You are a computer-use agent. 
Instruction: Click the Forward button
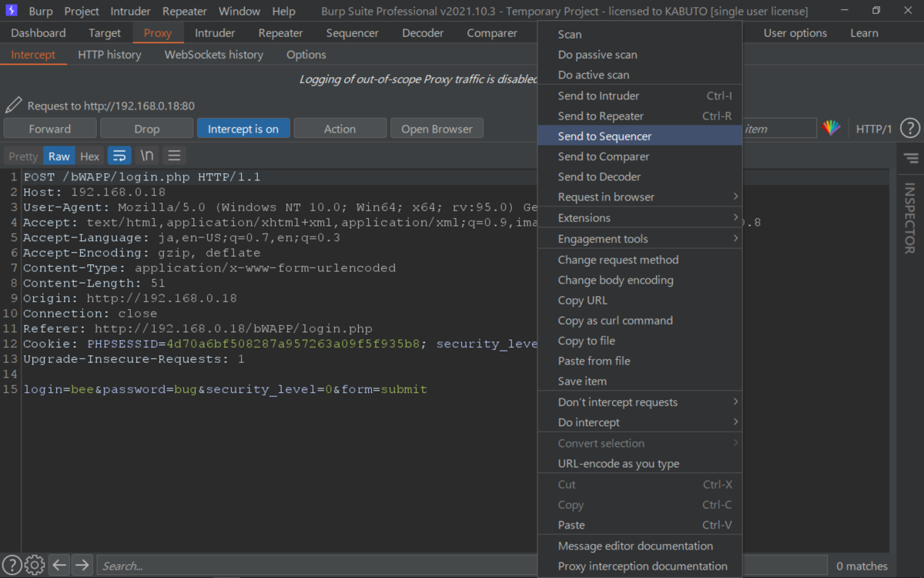50,129
